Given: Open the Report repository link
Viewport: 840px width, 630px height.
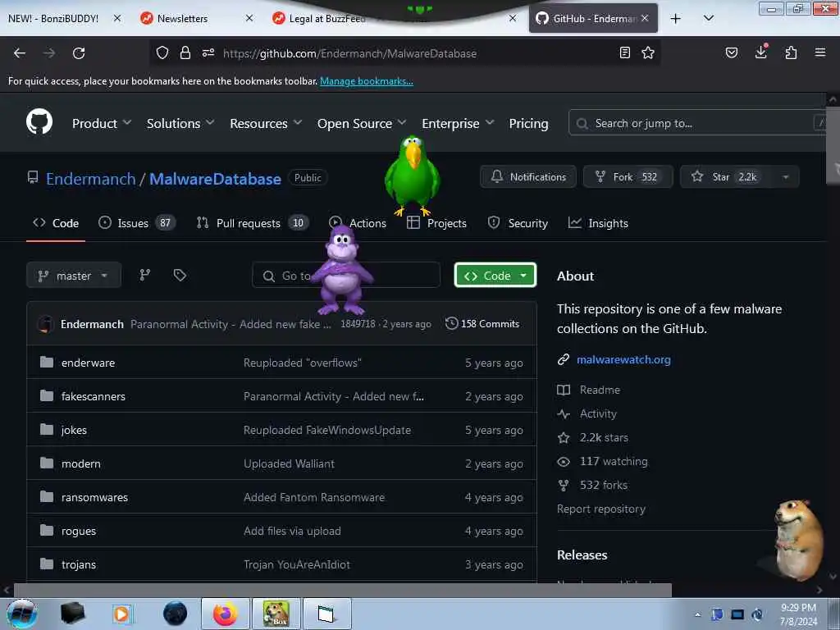Looking at the screenshot, I should (x=601, y=509).
